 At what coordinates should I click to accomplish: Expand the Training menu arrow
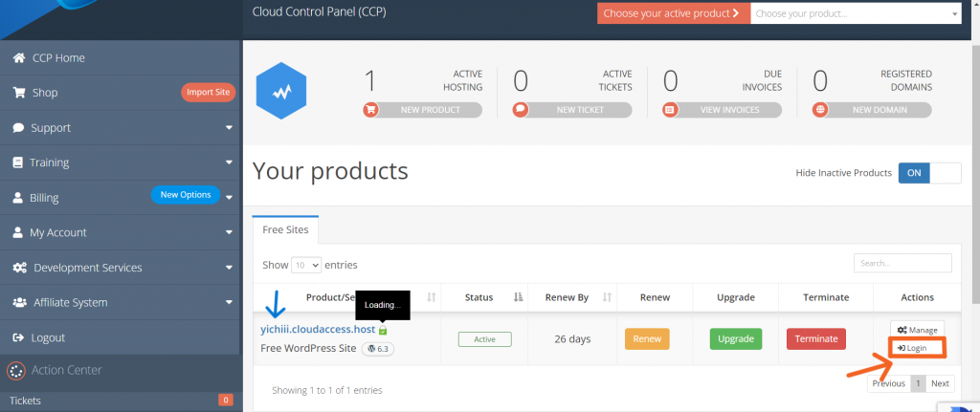229,163
